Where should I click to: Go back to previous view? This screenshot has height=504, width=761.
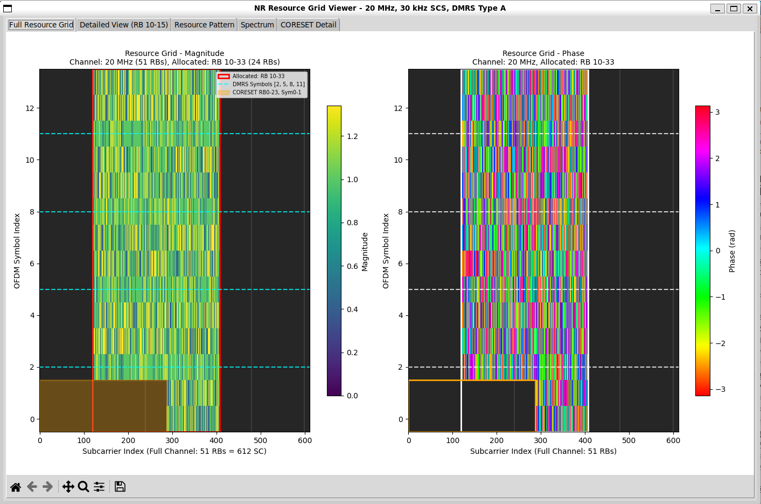(32, 487)
